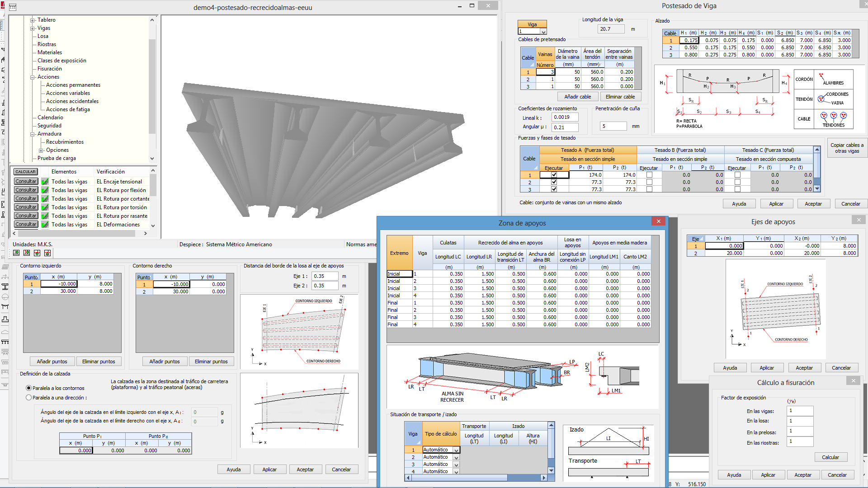Expand the Tablero tree node
The image size is (868, 488).
33,20
